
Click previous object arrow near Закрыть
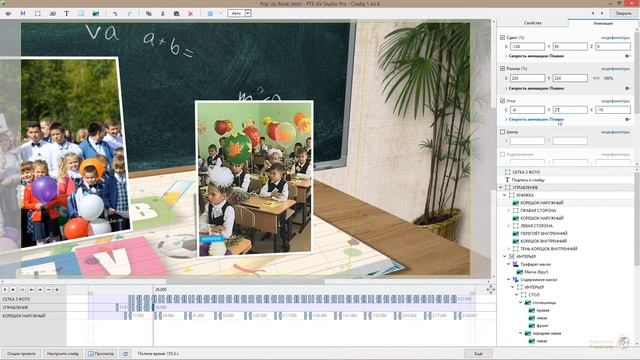[593, 13]
